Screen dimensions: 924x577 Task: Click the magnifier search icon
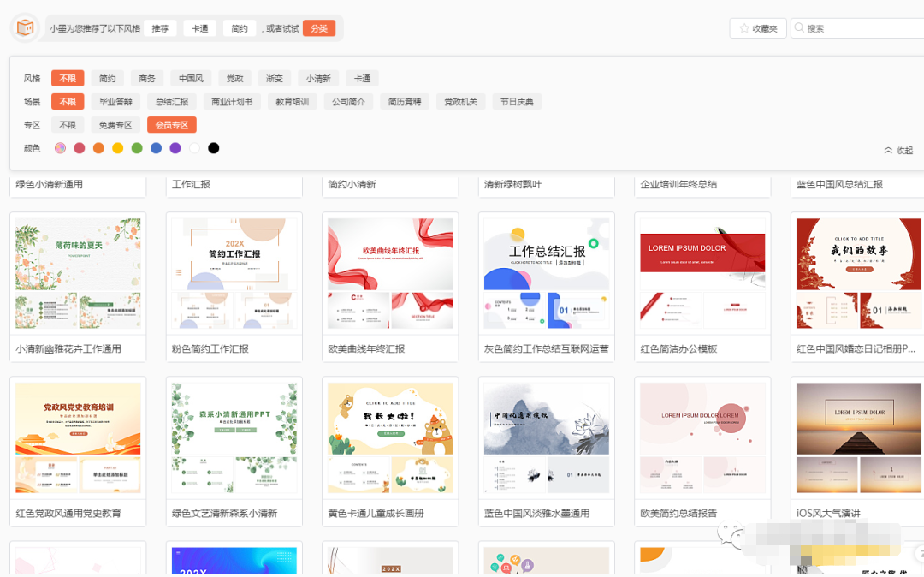799,27
